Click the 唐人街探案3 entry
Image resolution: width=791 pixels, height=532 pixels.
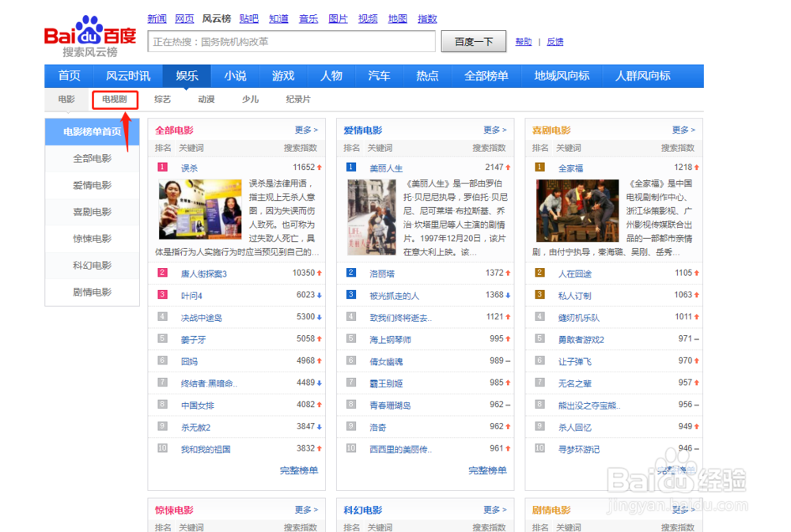204,274
